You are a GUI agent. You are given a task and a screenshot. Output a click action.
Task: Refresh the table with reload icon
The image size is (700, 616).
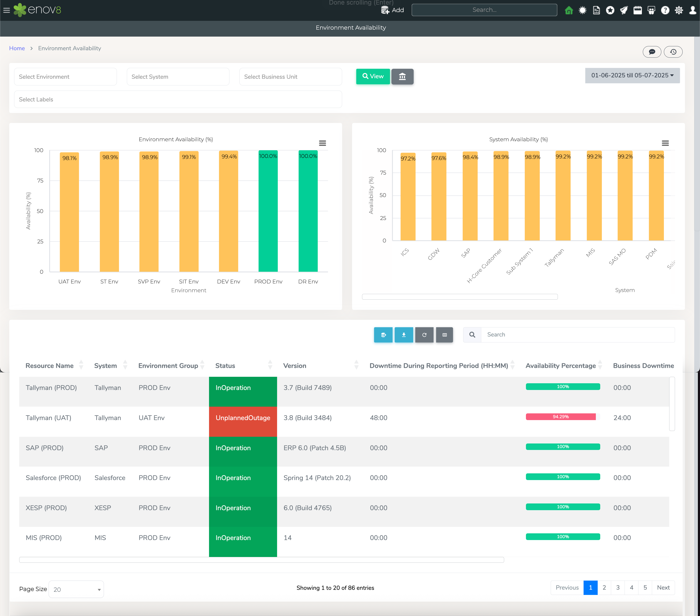(x=424, y=335)
